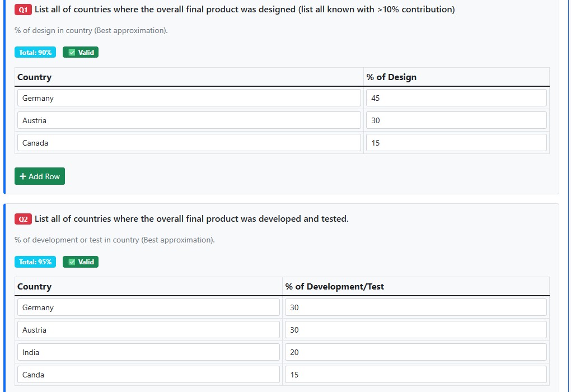The width and height of the screenshot is (571, 392).
Task: Click the India country field
Action: point(148,352)
